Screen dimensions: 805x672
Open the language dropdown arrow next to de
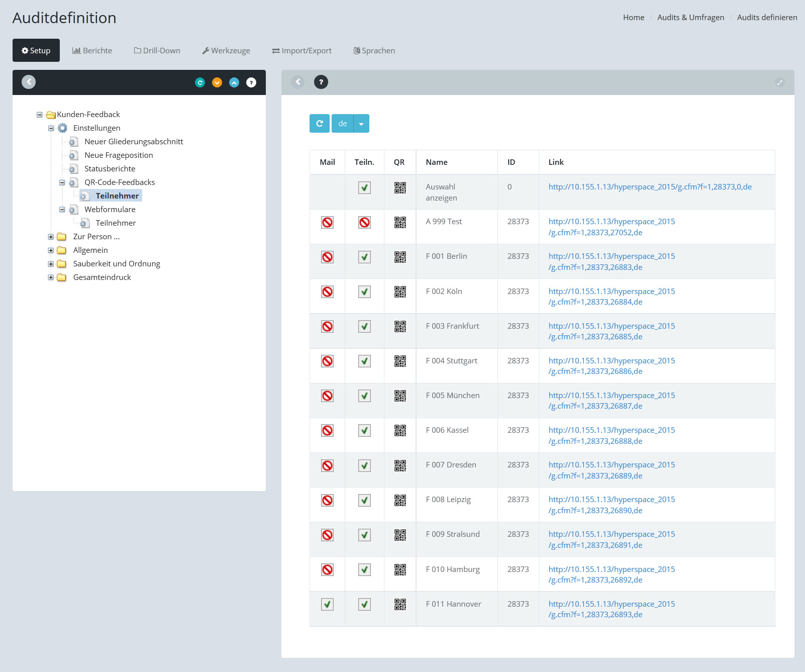361,124
